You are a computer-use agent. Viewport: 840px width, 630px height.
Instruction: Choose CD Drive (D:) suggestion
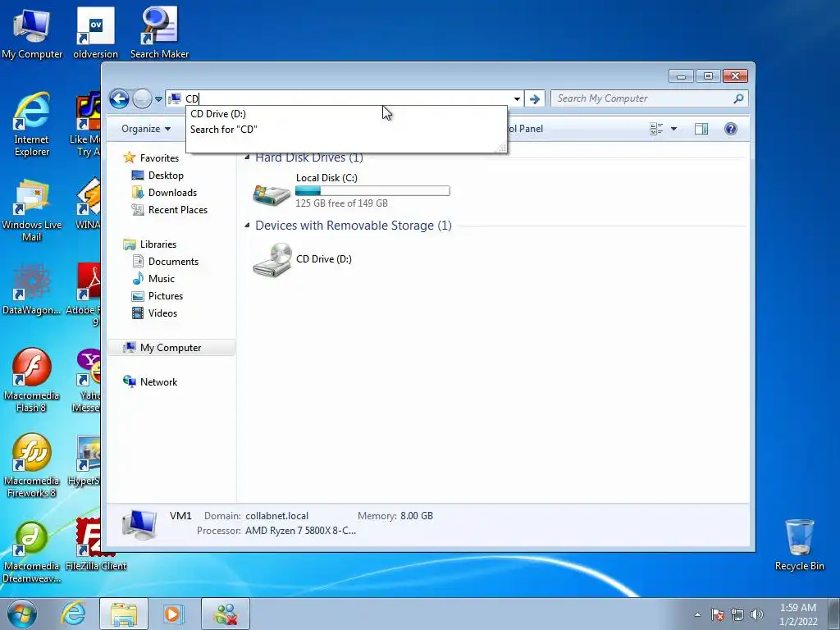(346, 113)
